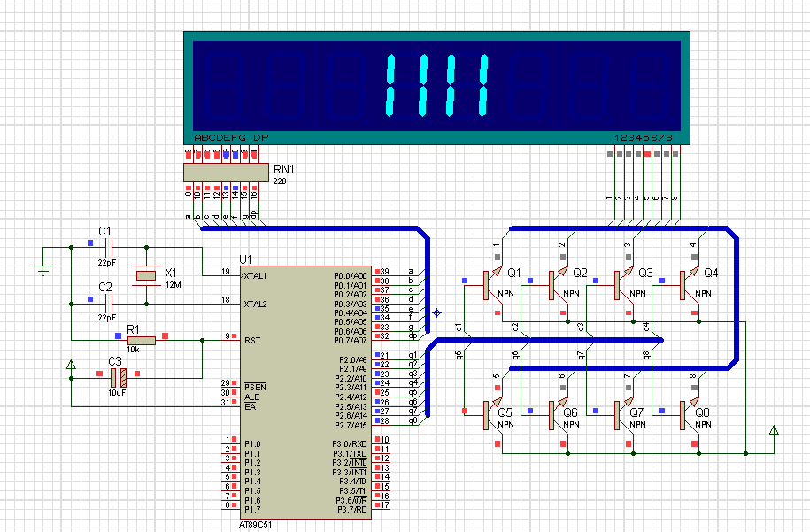The width and height of the screenshot is (810, 532).
Task: Select the C3 electrolytic capacitor symbol
Action: click(x=119, y=378)
